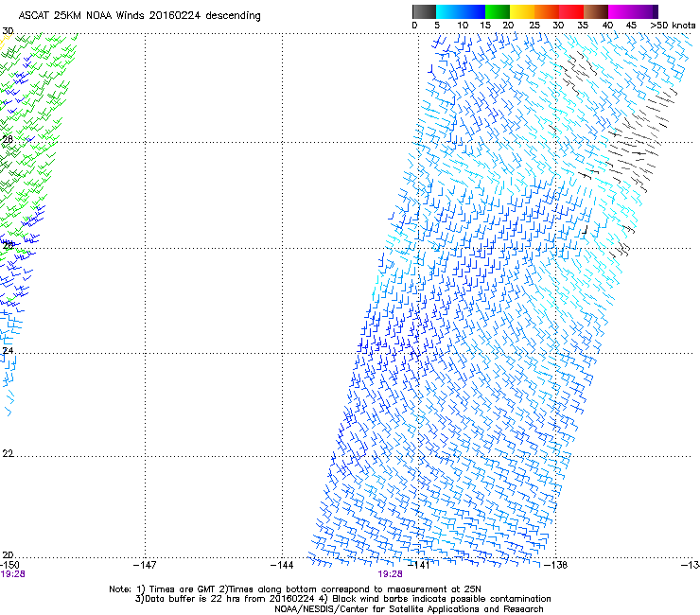The width and height of the screenshot is (700, 615).
Task: Click the green 15-20 knots legend color
Action: (x=498, y=11)
